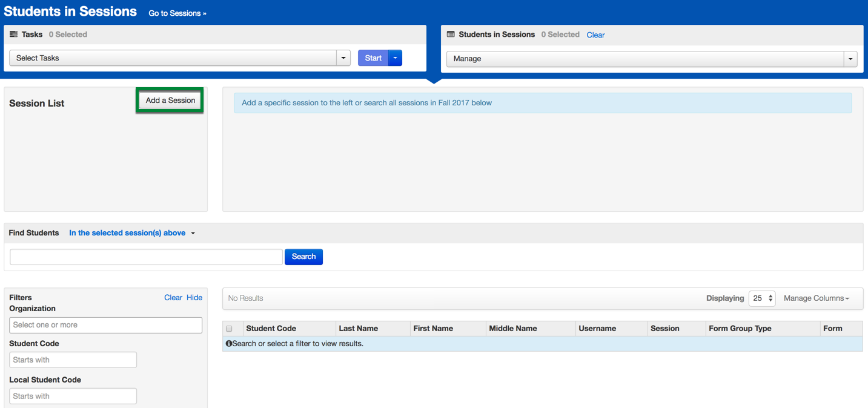Open the Select Tasks dropdown arrow
Screen dimensions: 868x408
pyautogui.click(x=343, y=58)
